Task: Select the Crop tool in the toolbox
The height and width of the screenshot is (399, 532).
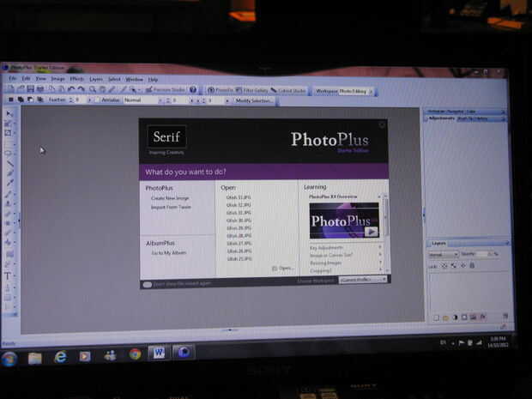Action: (x=8, y=133)
